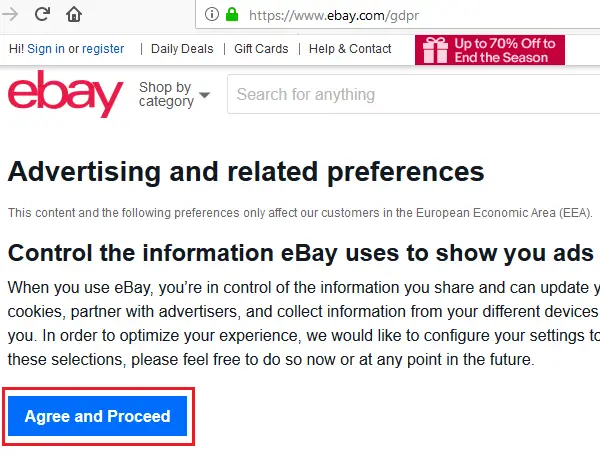Click the green padlock security icon

point(232,15)
